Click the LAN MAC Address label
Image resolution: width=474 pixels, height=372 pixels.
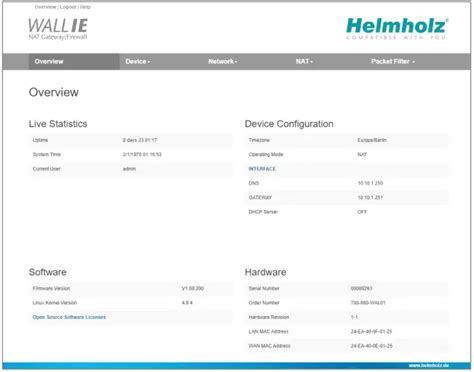(x=269, y=332)
